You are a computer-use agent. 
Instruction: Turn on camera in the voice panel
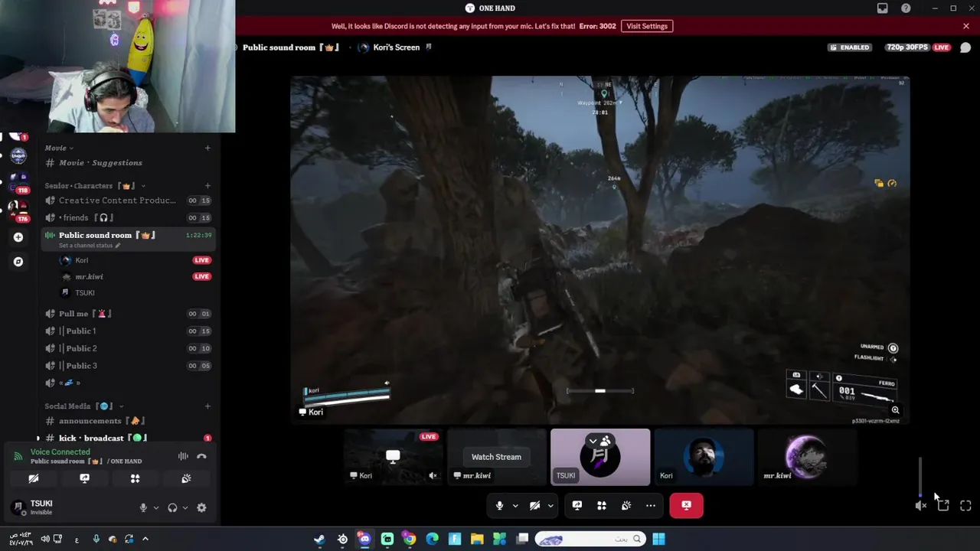(x=34, y=478)
